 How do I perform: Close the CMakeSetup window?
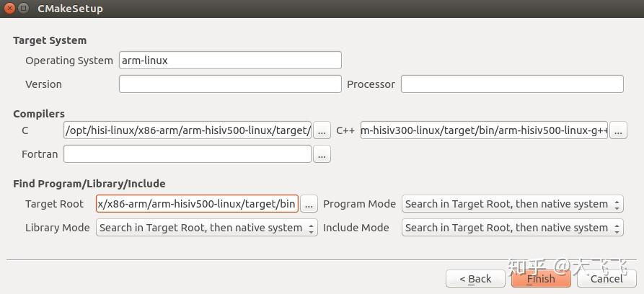coord(10,9)
